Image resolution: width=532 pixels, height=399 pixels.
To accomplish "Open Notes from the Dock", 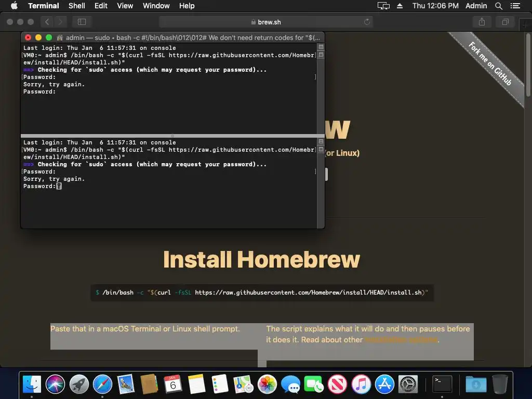I will [x=196, y=384].
